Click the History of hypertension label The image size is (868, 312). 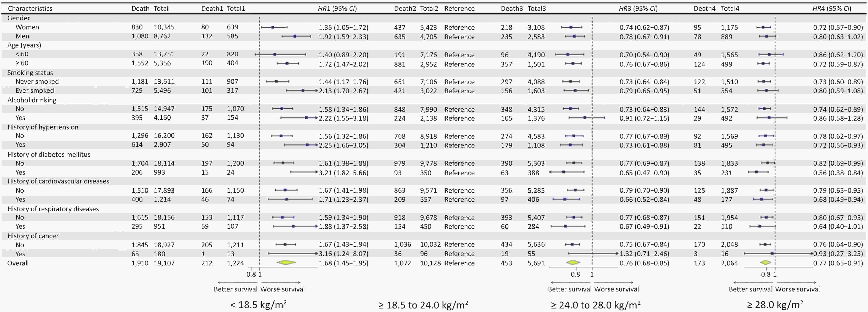click(x=43, y=127)
